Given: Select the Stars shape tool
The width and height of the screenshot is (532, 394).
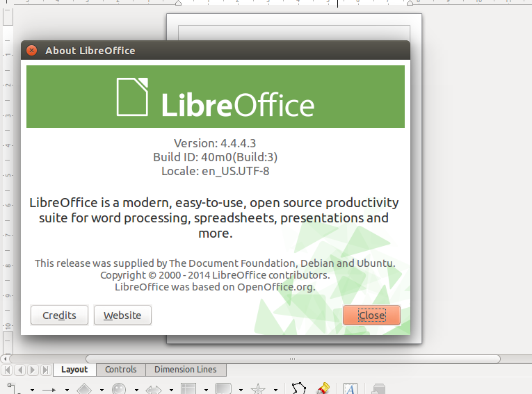Looking at the screenshot, I should [x=258, y=389].
